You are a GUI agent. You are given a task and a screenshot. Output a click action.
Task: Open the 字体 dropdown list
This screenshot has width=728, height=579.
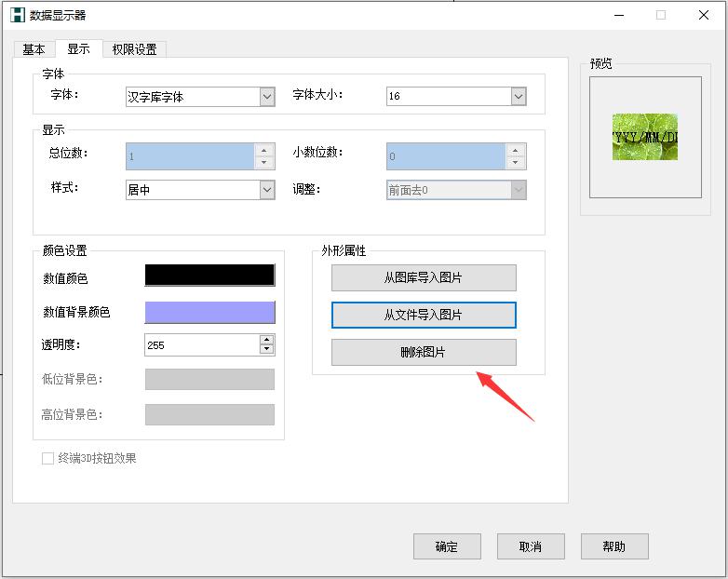point(266,97)
